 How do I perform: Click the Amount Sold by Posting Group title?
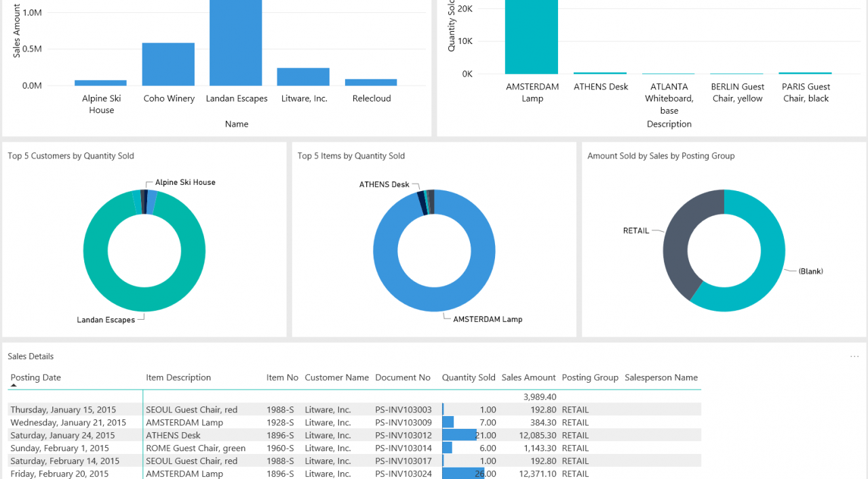(660, 156)
